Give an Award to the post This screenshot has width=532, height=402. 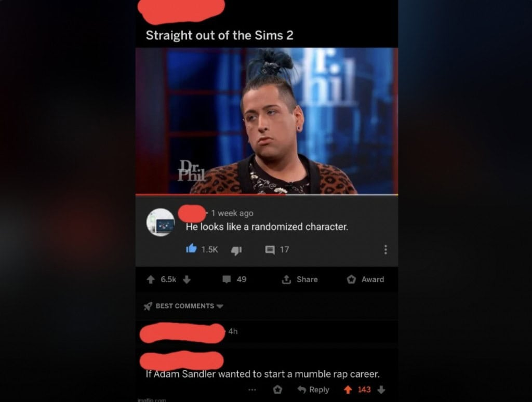[365, 279]
